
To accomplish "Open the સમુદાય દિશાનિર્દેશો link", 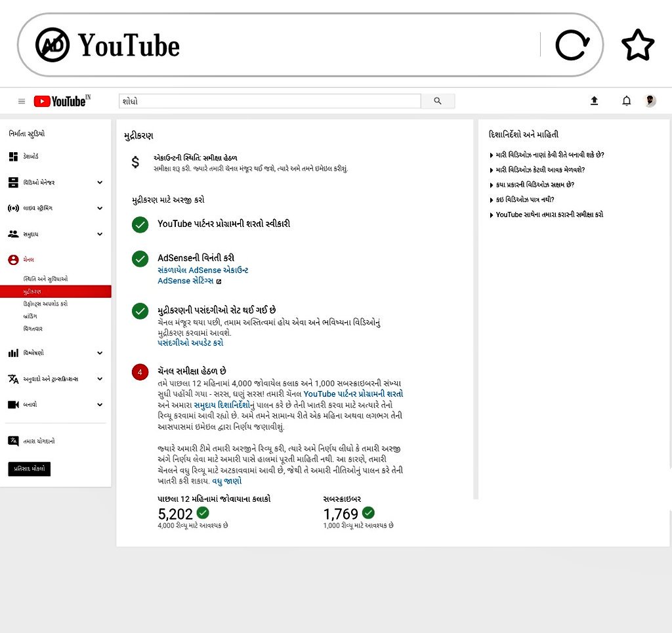I will pos(222,405).
